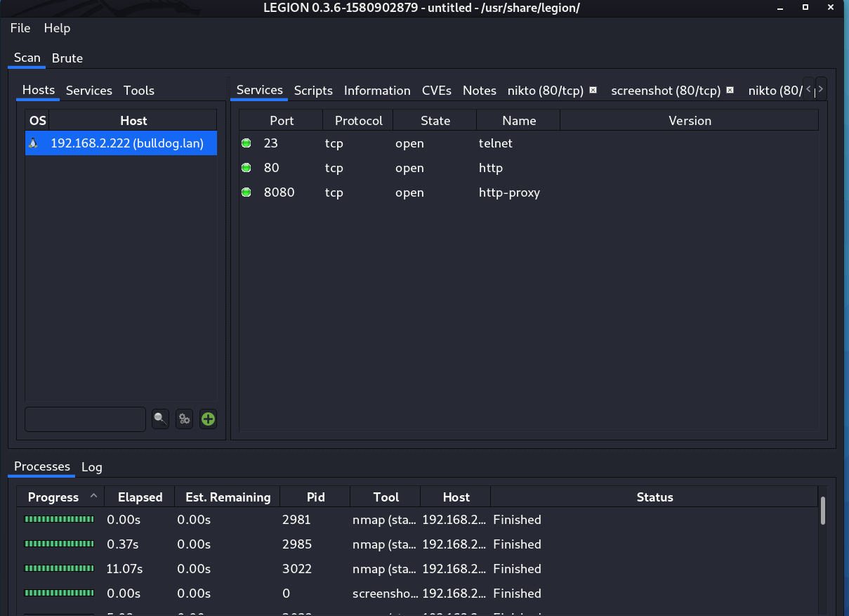Open the Log tab
This screenshot has width=849, height=616.
[92, 467]
